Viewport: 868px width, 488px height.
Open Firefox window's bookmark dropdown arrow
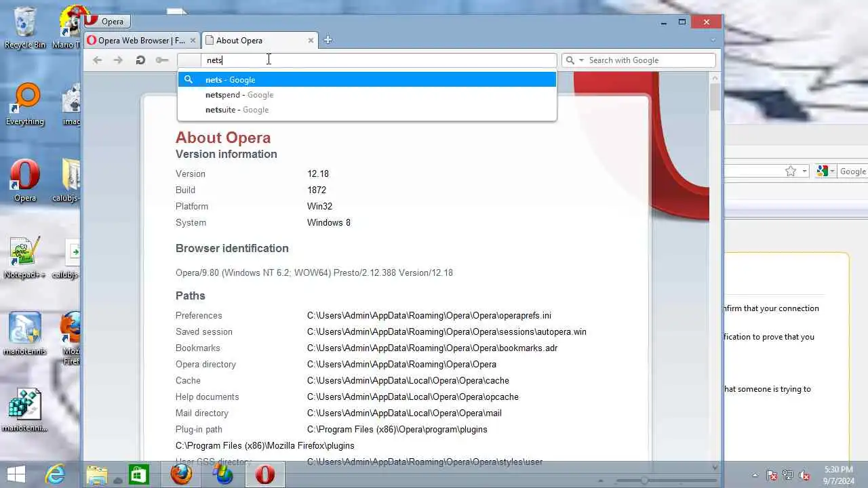pos(804,171)
